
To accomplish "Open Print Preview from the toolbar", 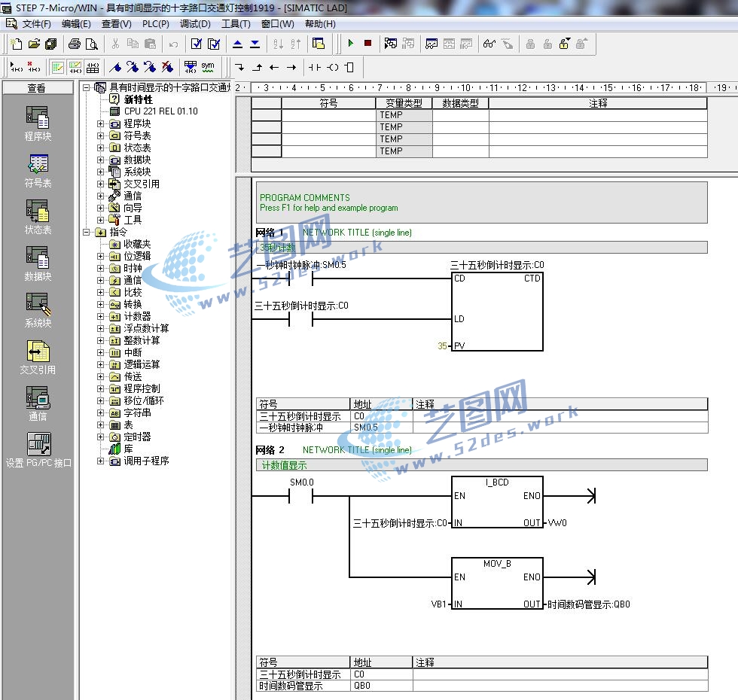I will coord(92,44).
